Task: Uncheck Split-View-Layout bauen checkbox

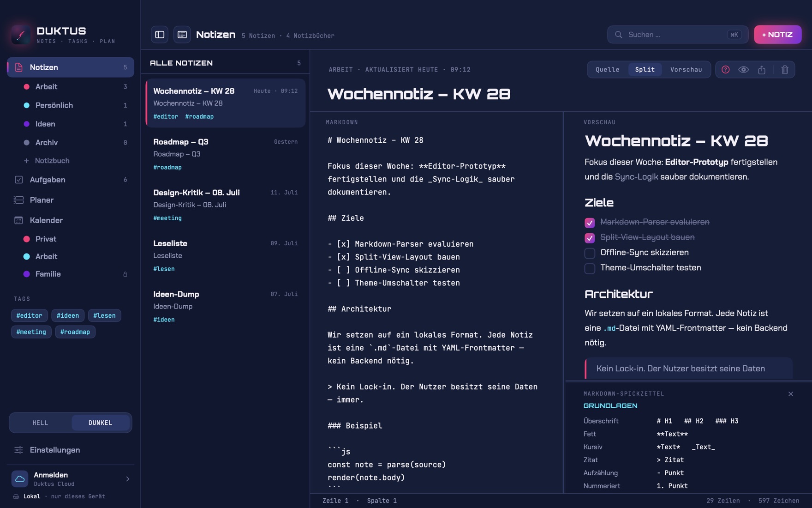Action: pos(590,238)
